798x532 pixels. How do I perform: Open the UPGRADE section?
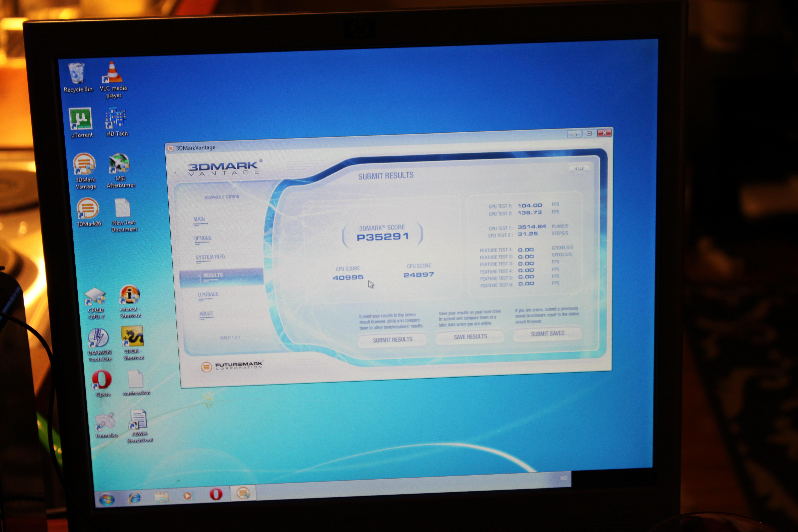point(208,294)
